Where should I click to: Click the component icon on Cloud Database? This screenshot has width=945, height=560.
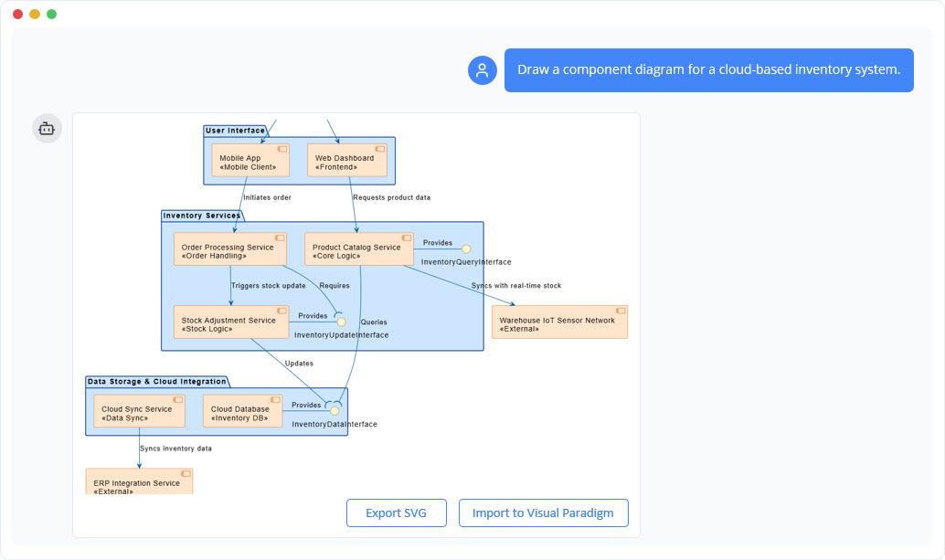coord(276,399)
